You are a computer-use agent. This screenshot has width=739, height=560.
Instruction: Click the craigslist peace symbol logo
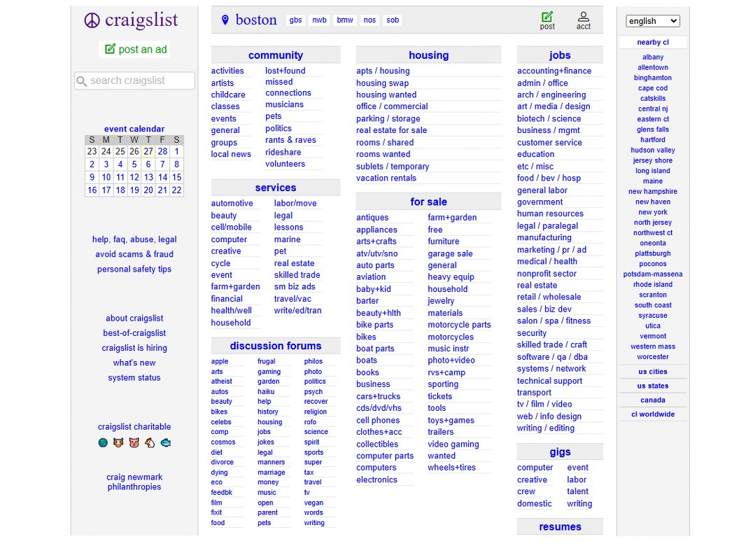point(92,21)
